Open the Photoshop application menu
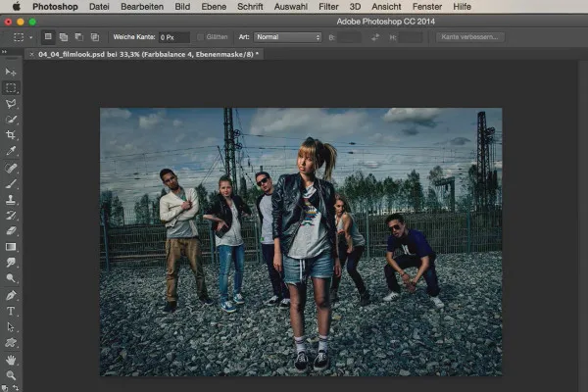 pyautogui.click(x=55, y=7)
